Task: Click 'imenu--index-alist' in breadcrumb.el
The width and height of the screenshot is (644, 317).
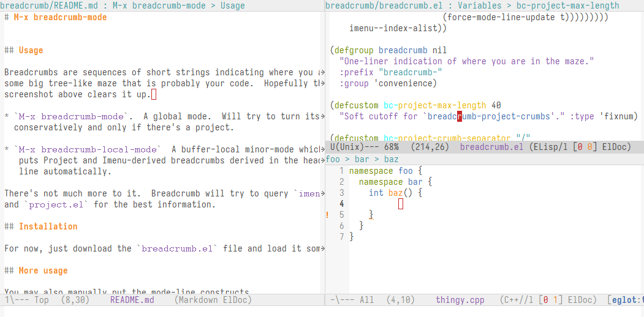Action: [393, 29]
